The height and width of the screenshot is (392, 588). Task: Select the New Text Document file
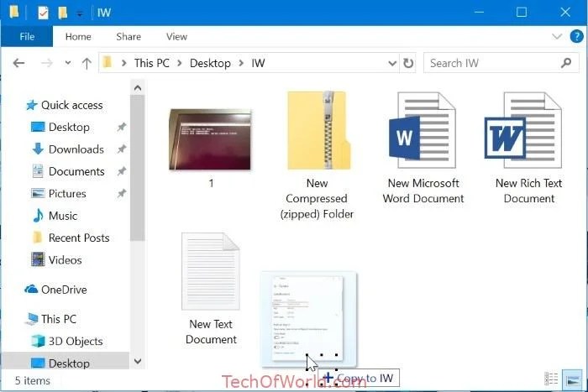(x=211, y=289)
